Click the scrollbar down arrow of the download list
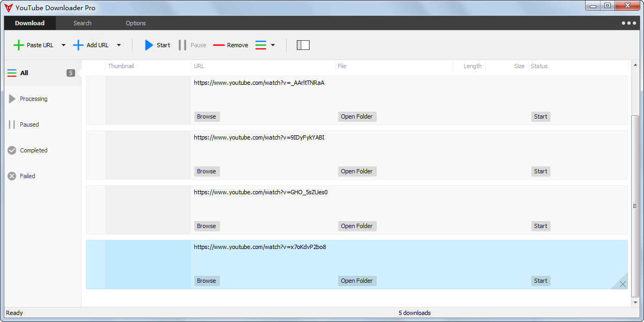The width and height of the screenshot is (644, 322). pyautogui.click(x=635, y=302)
